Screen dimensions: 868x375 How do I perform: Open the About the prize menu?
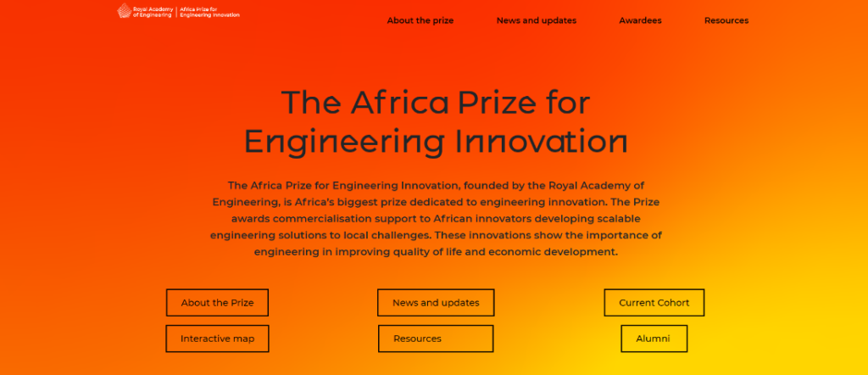click(420, 20)
